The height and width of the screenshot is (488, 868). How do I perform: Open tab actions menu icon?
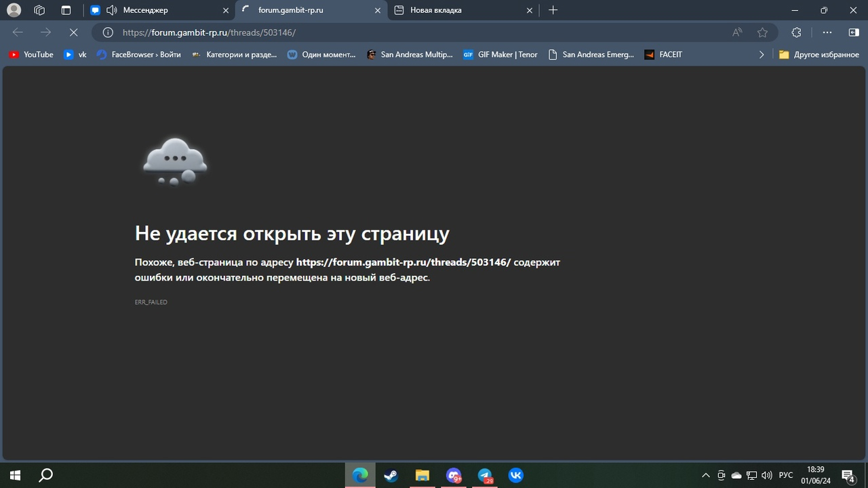[x=66, y=10]
